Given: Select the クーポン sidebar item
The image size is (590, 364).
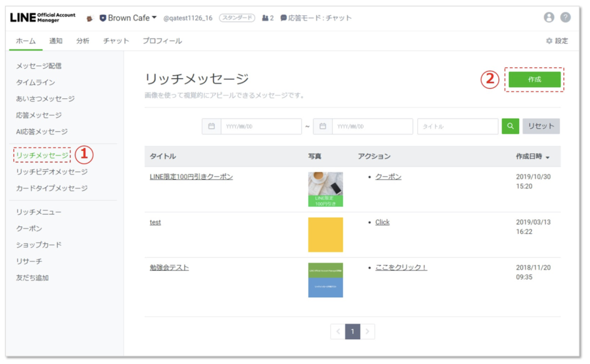Looking at the screenshot, I should coord(29,229).
